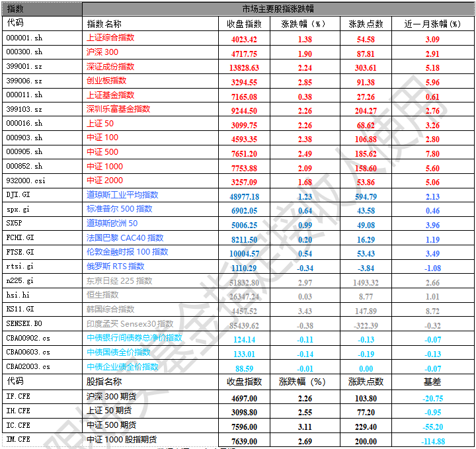
Task: Select 中证 2000 monthly change value 5.06
Action: coord(432,182)
